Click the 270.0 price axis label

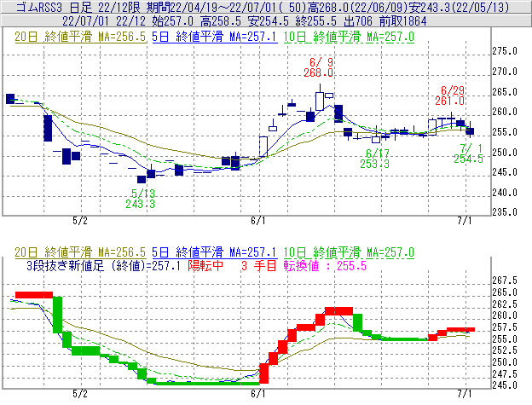pyautogui.click(x=505, y=72)
